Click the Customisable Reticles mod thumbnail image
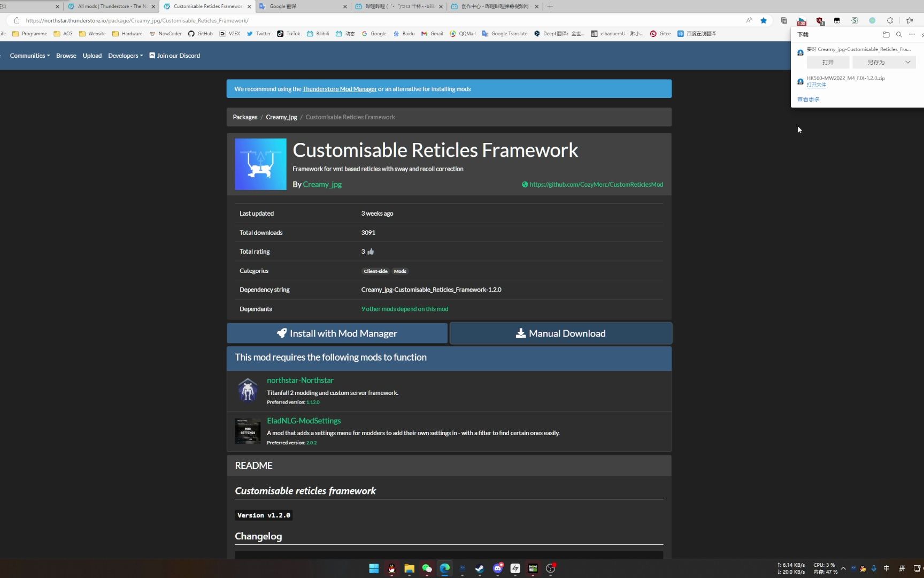 tap(260, 164)
